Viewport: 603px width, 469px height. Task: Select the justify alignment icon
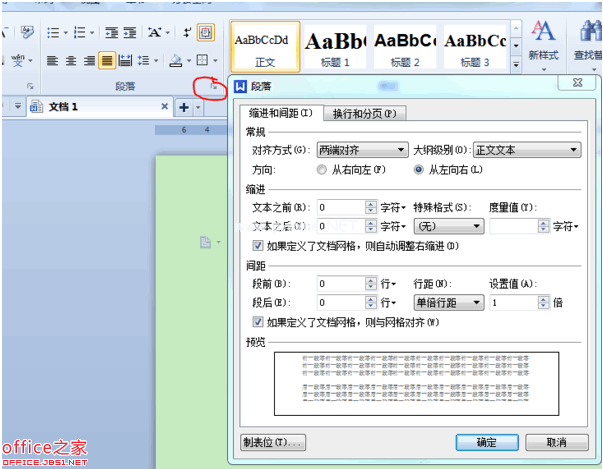tap(106, 61)
